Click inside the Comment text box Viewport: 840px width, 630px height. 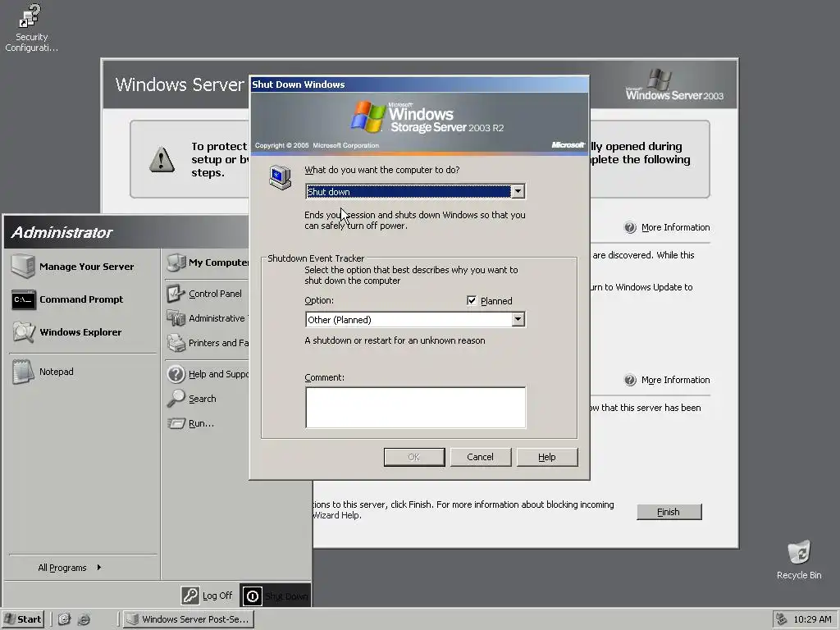click(416, 408)
